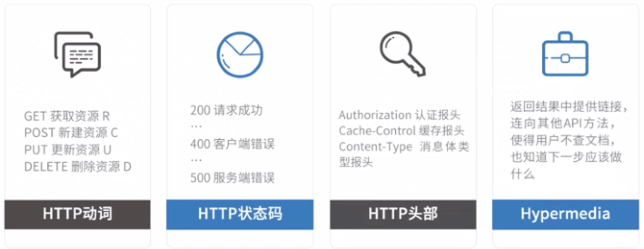
Task: Click the Content-Type 消息体类型报头 text
Action: (x=404, y=155)
